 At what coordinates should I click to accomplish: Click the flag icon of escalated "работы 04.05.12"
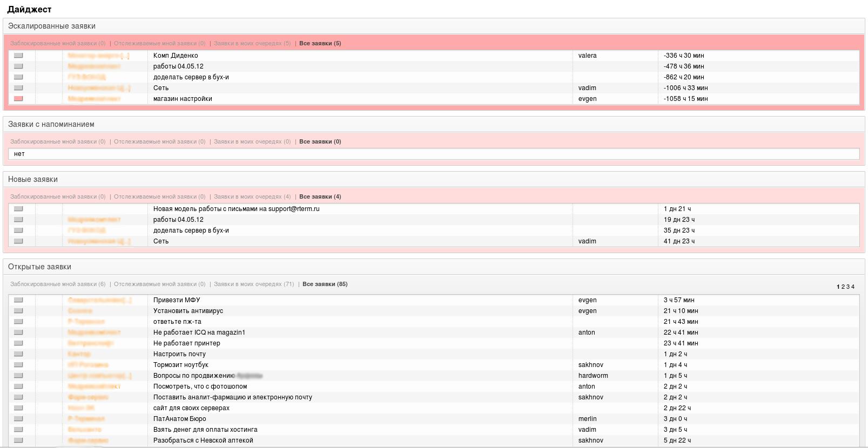[x=18, y=66]
